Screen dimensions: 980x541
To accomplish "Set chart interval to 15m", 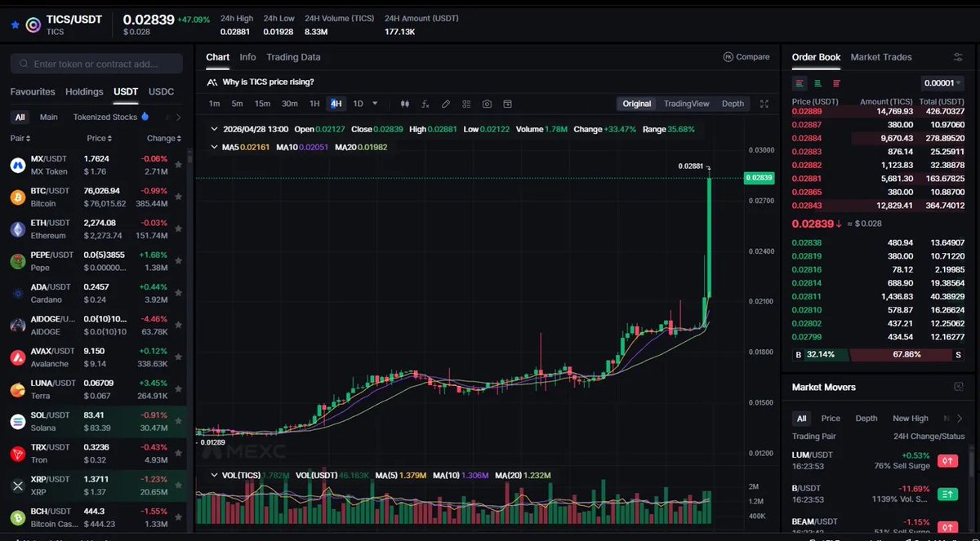I will (262, 104).
